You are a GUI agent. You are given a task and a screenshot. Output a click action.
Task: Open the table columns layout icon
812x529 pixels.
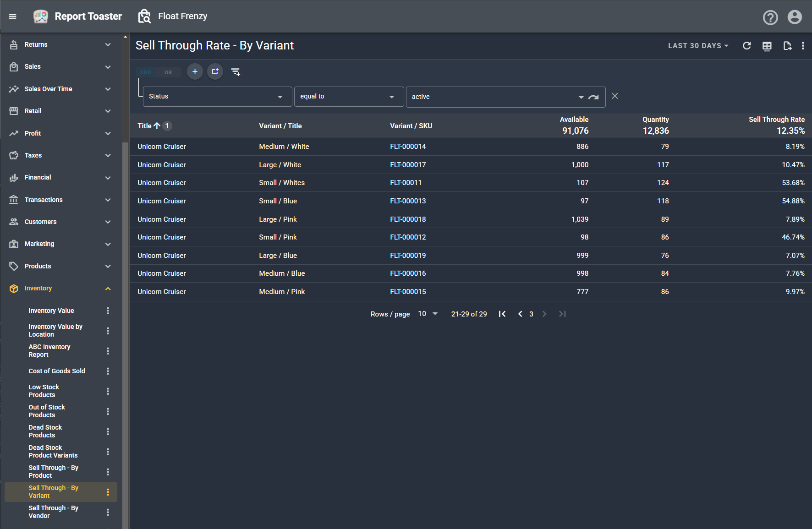(x=767, y=46)
